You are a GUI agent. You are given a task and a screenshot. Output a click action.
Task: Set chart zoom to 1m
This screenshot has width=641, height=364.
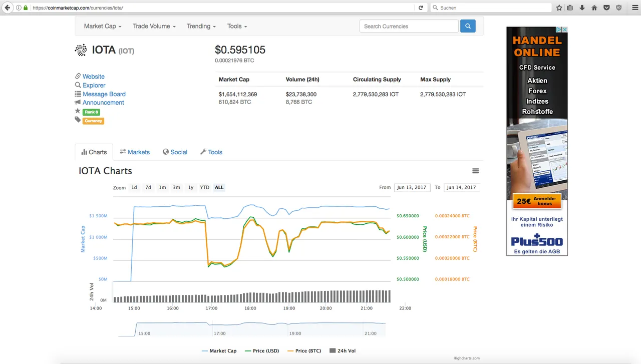[x=162, y=187]
